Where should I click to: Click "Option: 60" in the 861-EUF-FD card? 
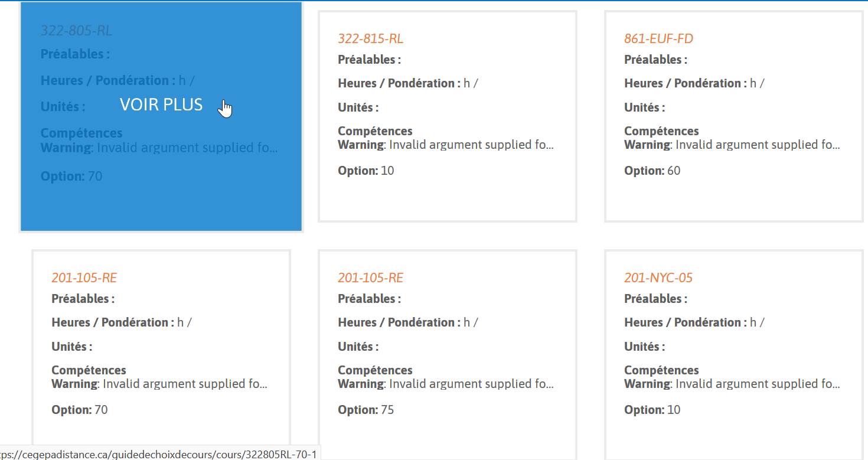pos(652,171)
